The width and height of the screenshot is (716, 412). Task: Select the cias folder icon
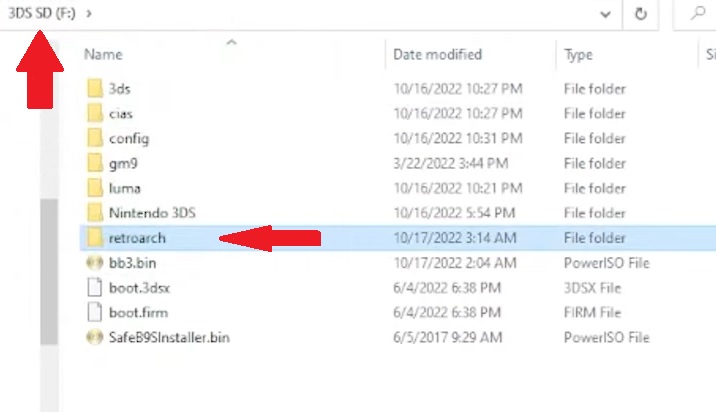click(x=95, y=113)
